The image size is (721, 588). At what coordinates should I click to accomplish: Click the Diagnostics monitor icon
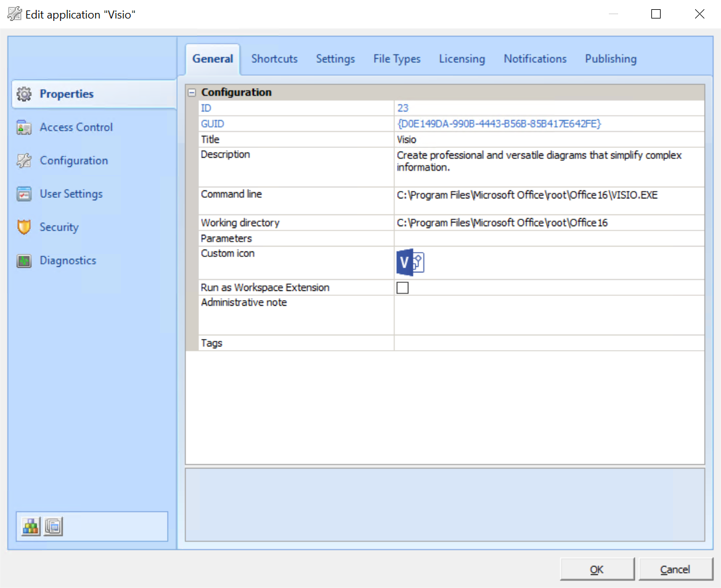click(x=24, y=261)
